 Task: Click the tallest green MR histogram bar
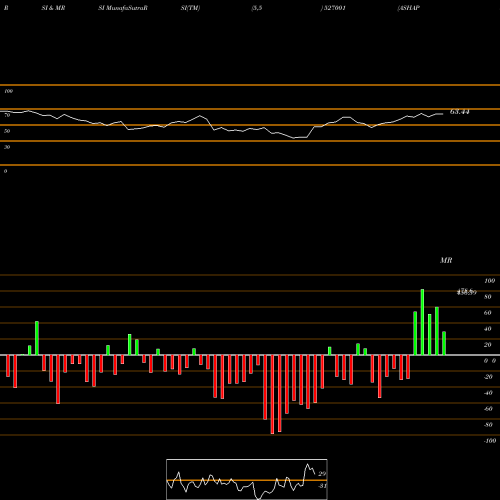click(x=422, y=322)
